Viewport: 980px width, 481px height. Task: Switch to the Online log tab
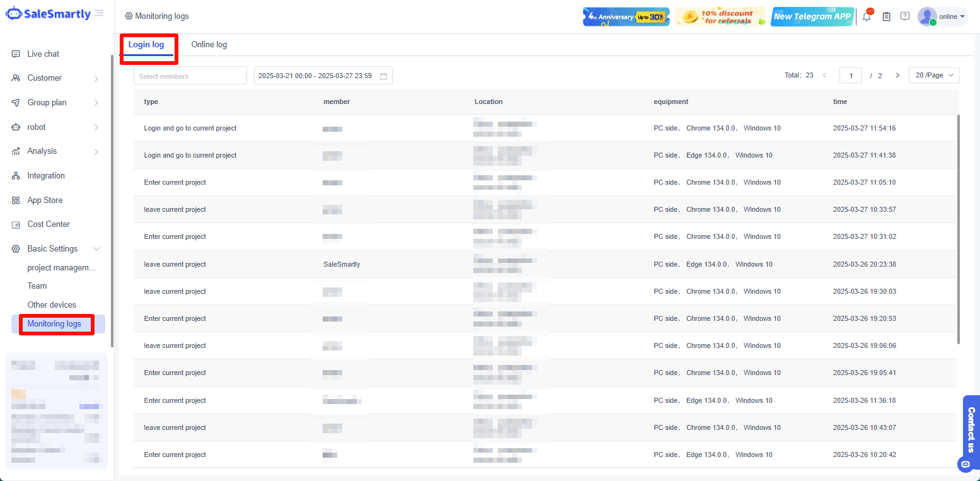click(209, 45)
